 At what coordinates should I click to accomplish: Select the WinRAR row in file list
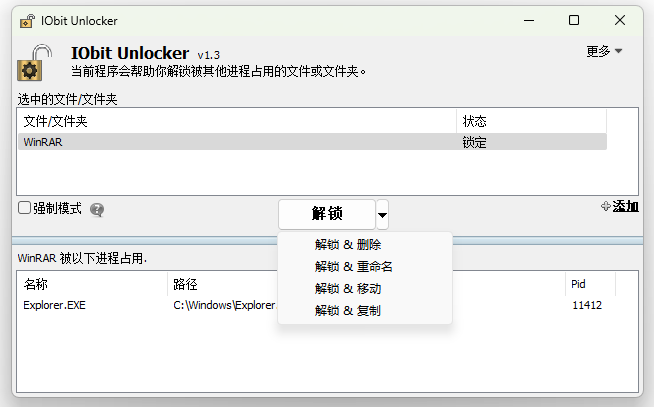click(312, 142)
